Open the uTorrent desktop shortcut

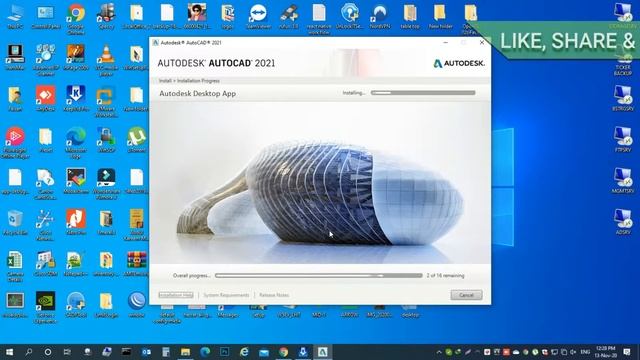tap(136, 140)
